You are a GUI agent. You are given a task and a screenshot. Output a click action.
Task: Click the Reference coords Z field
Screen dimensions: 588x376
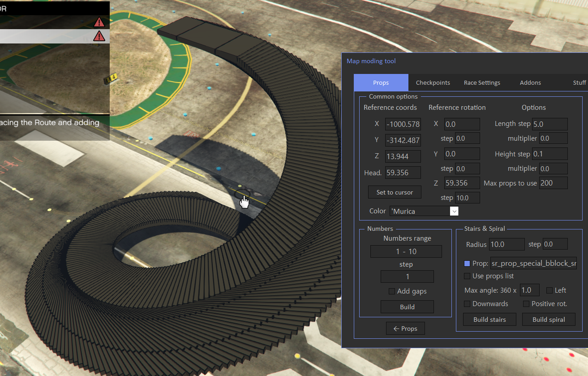click(403, 156)
